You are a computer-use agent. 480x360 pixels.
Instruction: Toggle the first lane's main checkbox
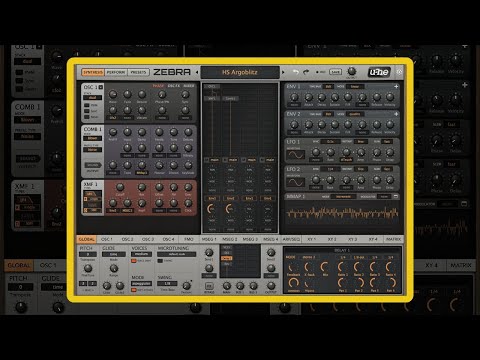(x=207, y=160)
